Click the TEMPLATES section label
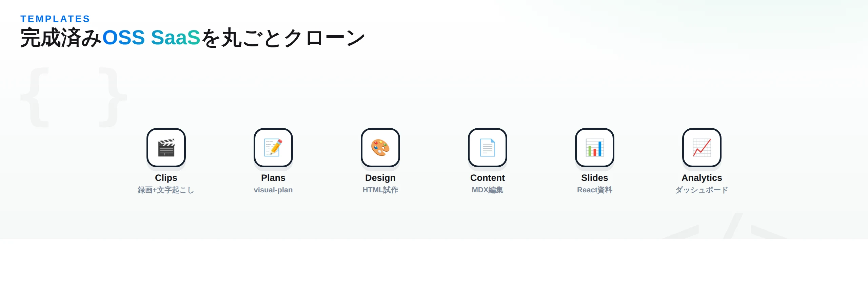Viewport: 868px width, 298px height. (x=55, y=19)
